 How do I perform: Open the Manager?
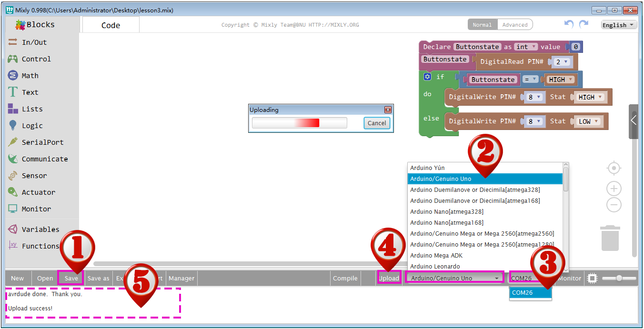tap(181, 278)
